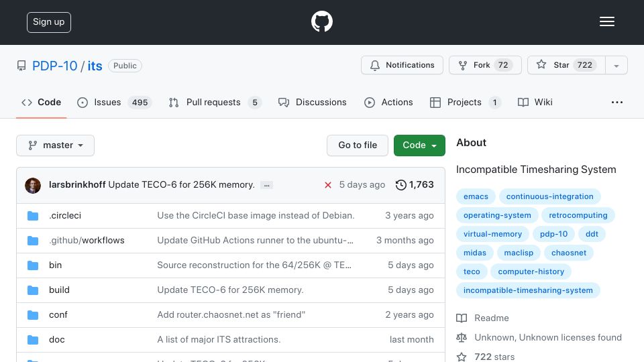Open the hamburger navigation menu
The image size is (644, 362).
(x=606, y=21)
